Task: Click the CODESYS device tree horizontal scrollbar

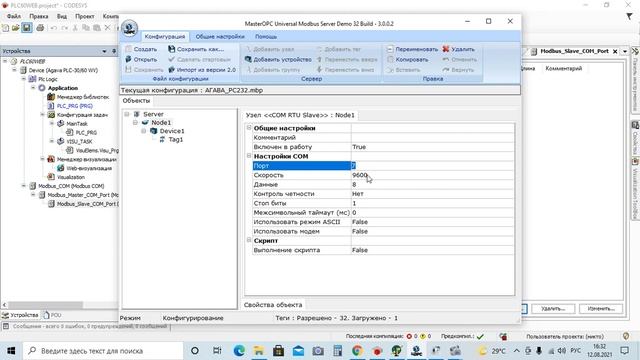Action: click(46, 305)
